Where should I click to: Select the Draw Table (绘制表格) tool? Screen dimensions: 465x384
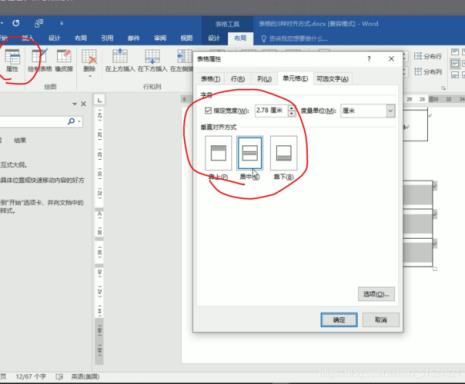(x=40, y=61)
